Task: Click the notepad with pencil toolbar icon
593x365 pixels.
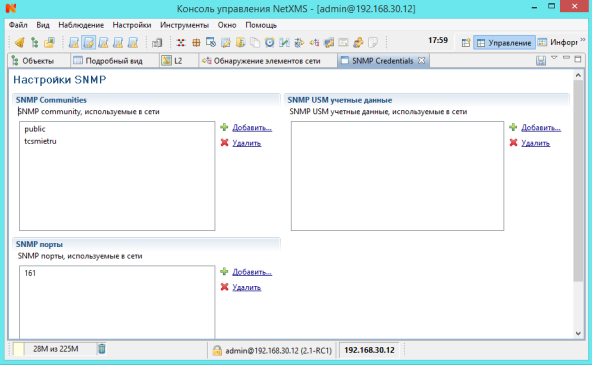Action: [226, 42]
